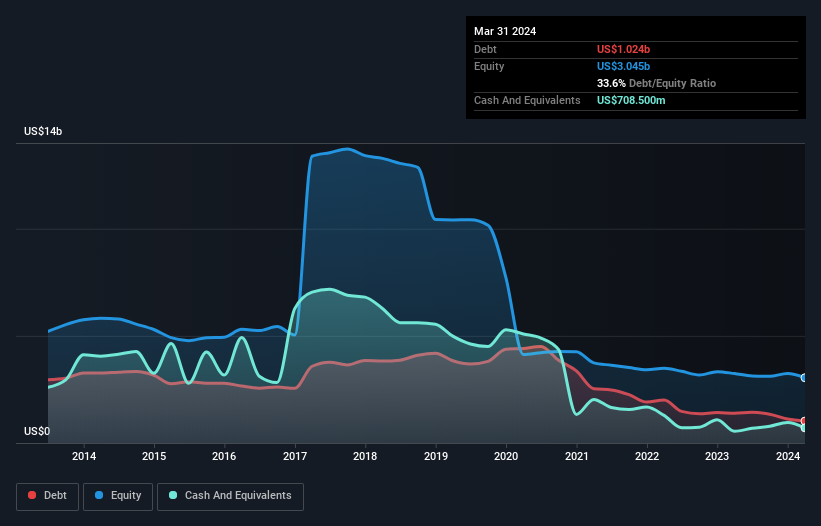Click the Debt label in tooltip
Viewport: 821px width, 526px height.
(485, 49)
